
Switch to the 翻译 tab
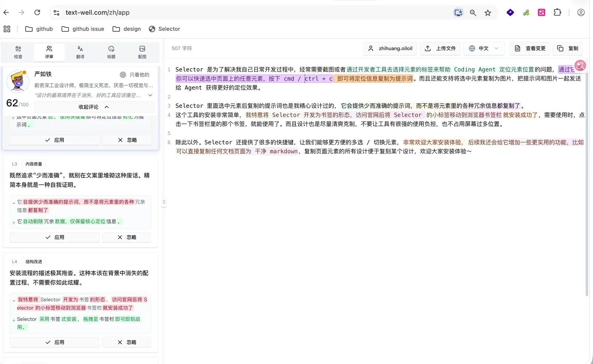pos(80,52)
